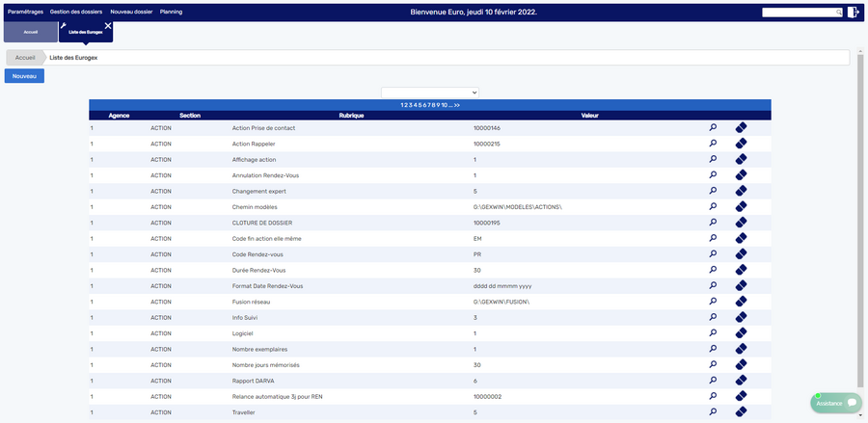This screenshot has width=868, height=423.
Task: Click the search icon in the top search box
Action: pyautogui.click(x=838, y=13)
